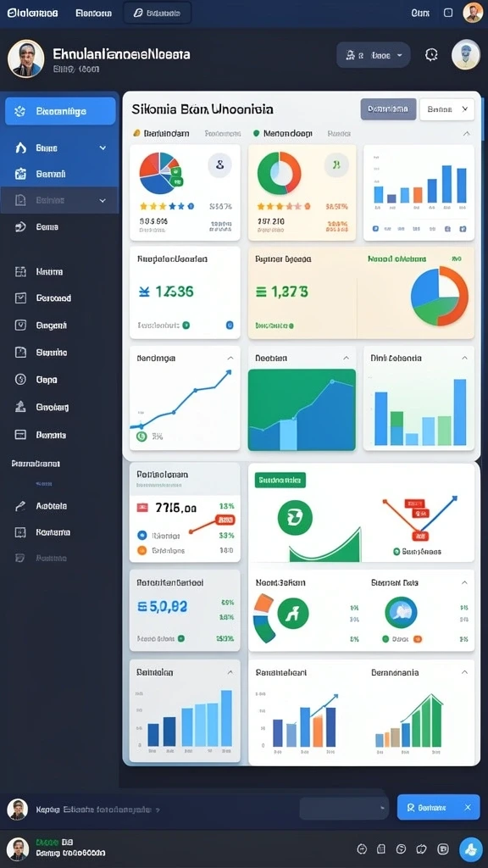Collapse the globe icon card chevron
Image resolution: width=488 pixels, height=868 pixels.
(x=464, y=582)
